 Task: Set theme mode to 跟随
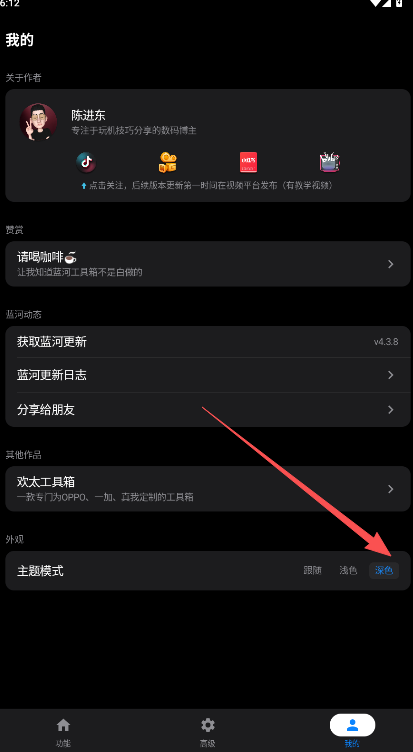(x=312, y=570)
